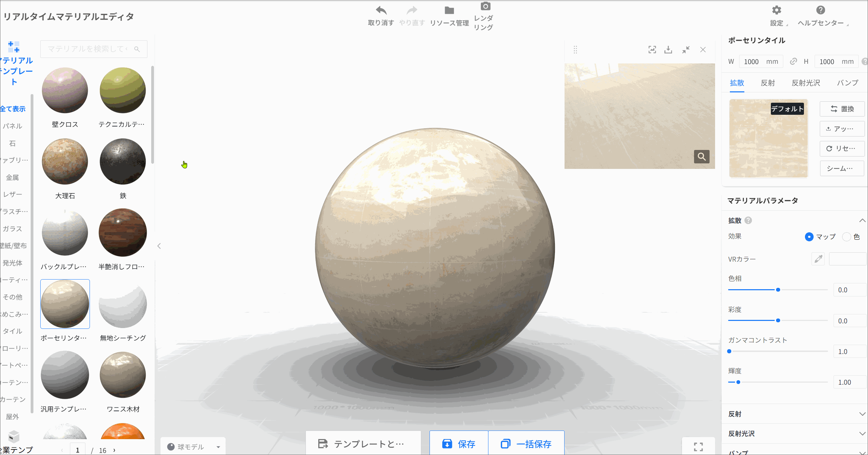
Task: Click the W width input field
Action: pos(761,61)
